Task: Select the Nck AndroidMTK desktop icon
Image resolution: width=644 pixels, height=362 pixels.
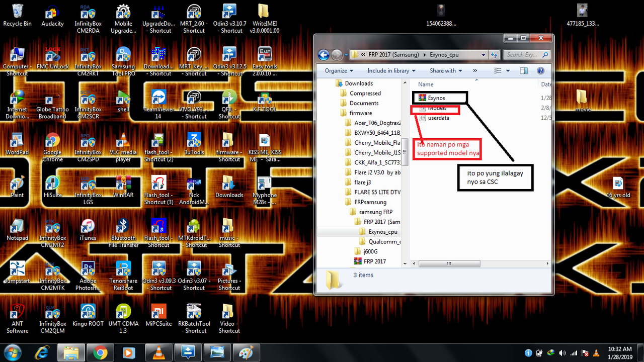Action: coord(194,190)
